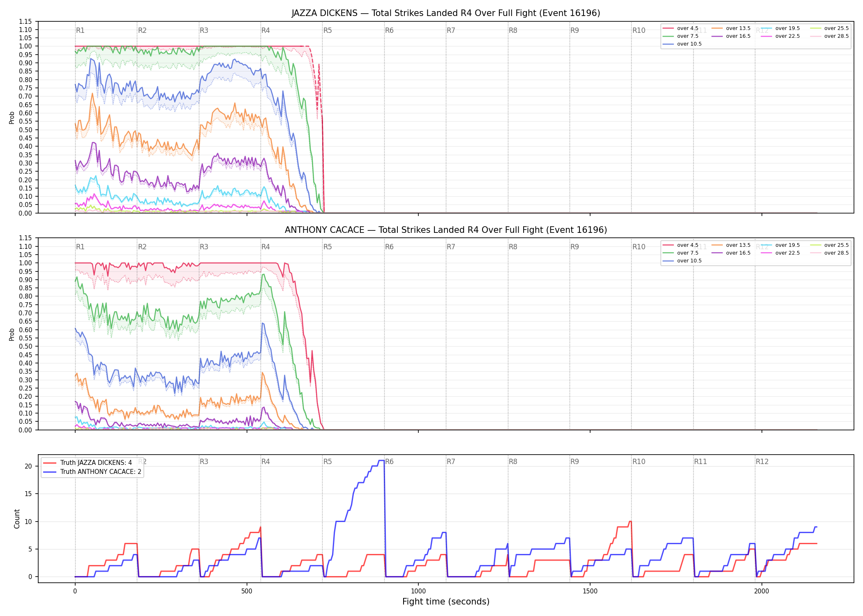Select 'over 10.5' legend entry in the Anthony Cacace chart

(682, 261)
